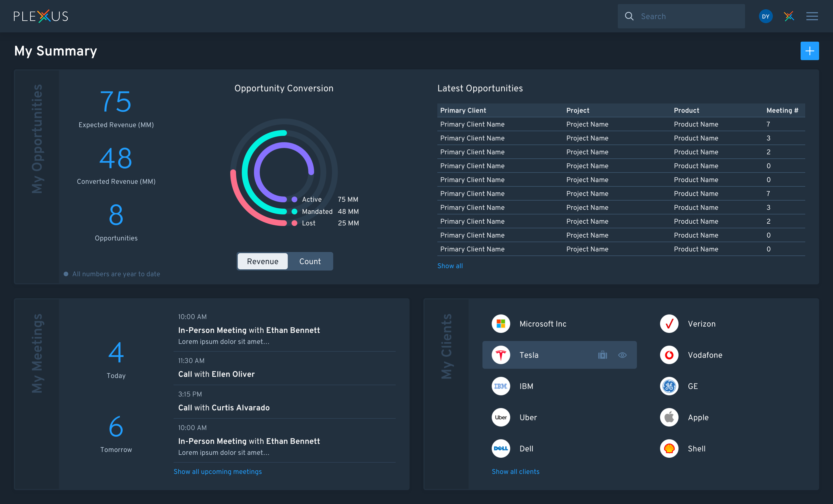Click the colorful X icon in header
The image size is (833, 504).
point(789,16)
